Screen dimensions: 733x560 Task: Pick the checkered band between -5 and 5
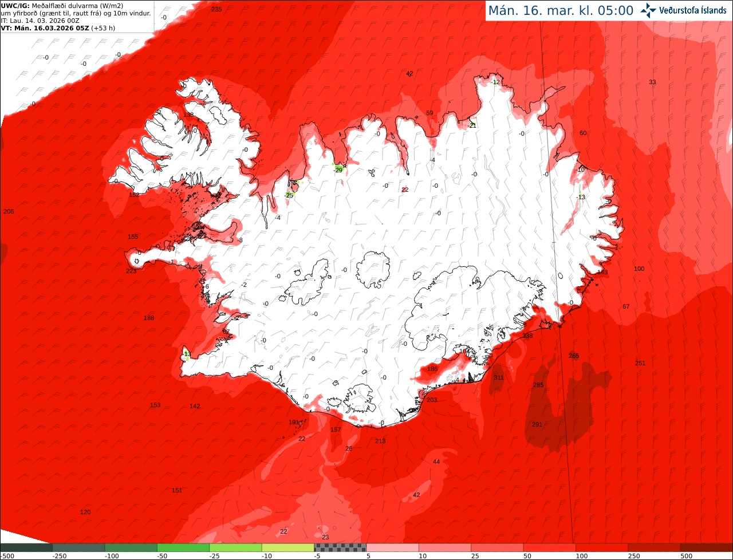[x=340, y=547]
